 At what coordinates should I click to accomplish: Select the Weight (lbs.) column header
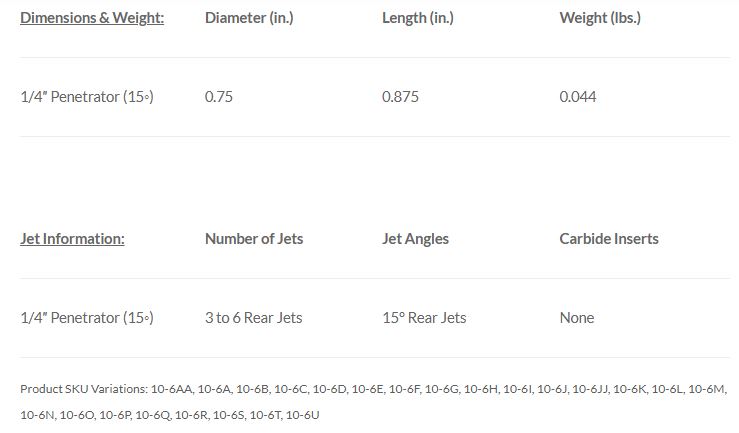(x=600, y=18)
